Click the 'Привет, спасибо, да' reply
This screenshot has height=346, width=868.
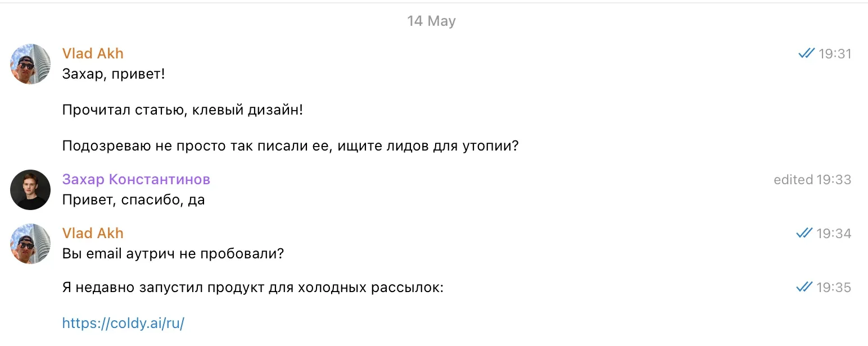pos(133,199)
